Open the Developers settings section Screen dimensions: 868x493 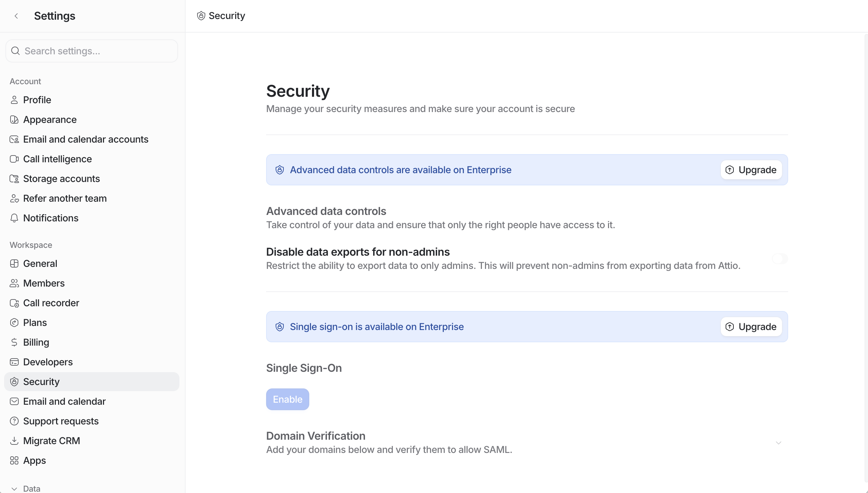48,362
